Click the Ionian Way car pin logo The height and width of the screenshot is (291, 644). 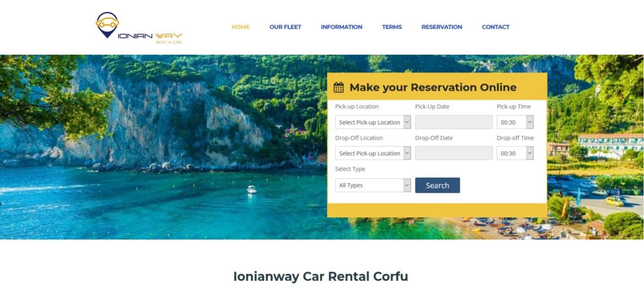pos(107,25)
